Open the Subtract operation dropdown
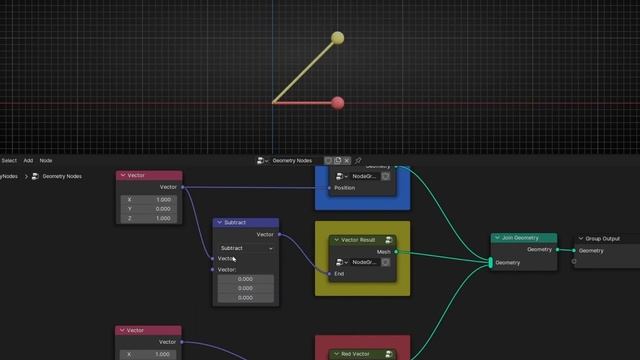Image resolution: width=640 pixels, height=360 pixels. pyautogui.click(x=246, y=248)
